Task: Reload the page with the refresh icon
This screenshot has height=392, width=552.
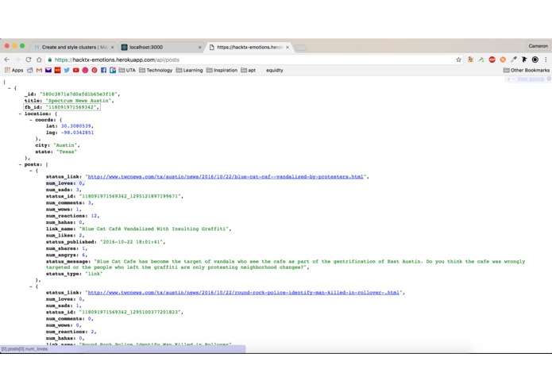Action: pos(29,60)
